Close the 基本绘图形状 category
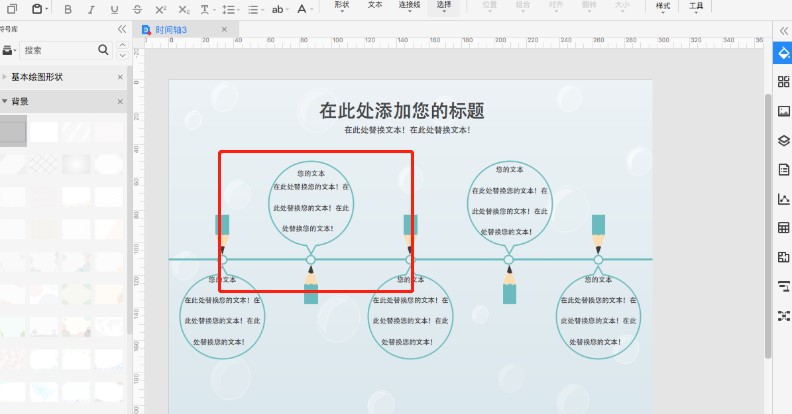 pos(120,77)
